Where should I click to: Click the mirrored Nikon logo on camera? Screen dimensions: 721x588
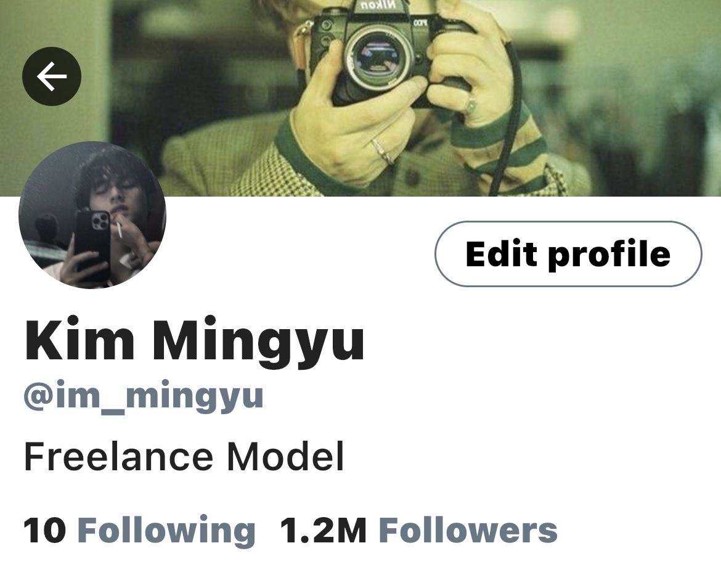click(377, 6)
